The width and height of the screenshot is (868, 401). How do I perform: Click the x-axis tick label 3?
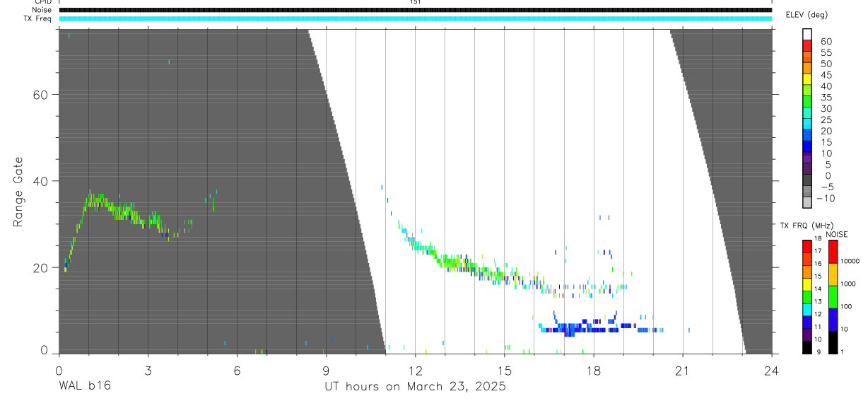coord(148,370)
